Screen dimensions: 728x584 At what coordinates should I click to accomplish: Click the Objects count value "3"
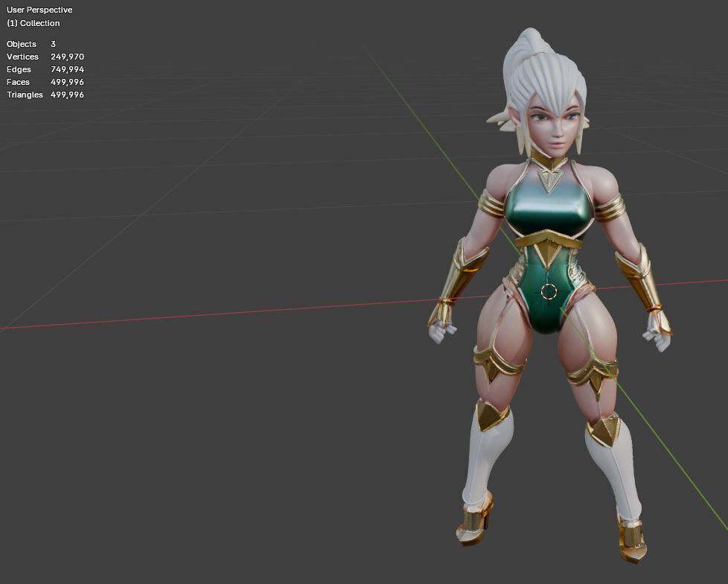point(53,44)
